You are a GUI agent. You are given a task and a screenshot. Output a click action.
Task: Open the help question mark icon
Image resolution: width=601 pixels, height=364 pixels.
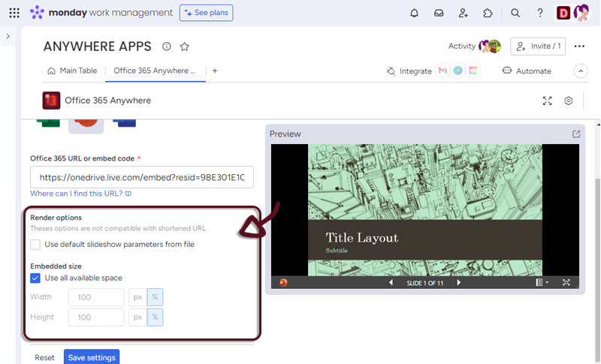point(539,13)
